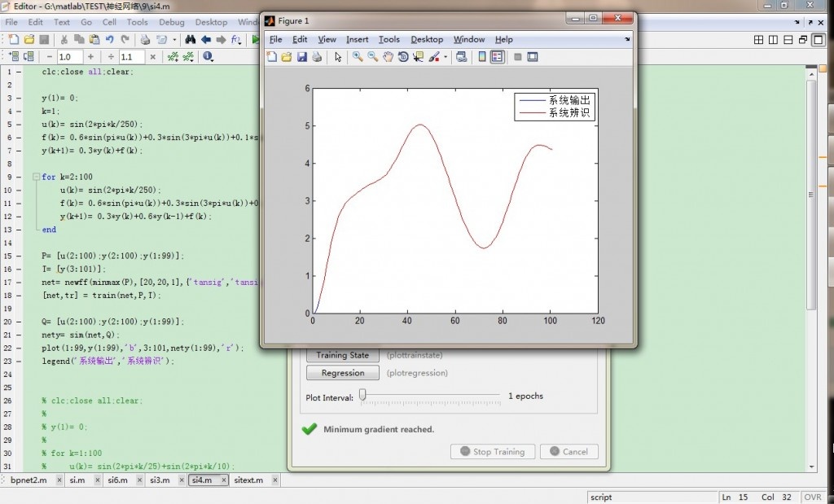
Task: Click Evaluate Cell and Advance icon
Action: [29, 56]
